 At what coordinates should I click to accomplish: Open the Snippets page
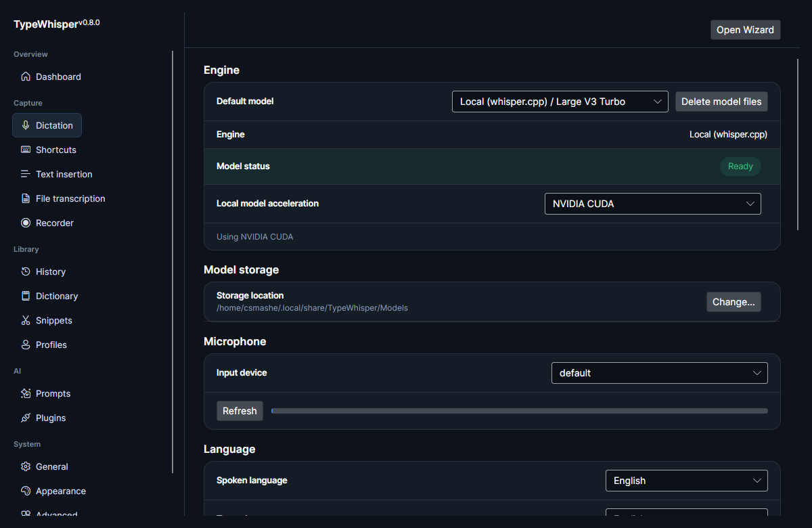46,320
